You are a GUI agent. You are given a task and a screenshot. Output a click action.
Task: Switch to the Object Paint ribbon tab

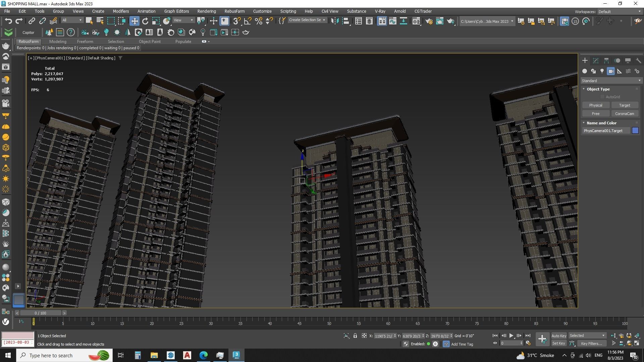pos(150,42)
